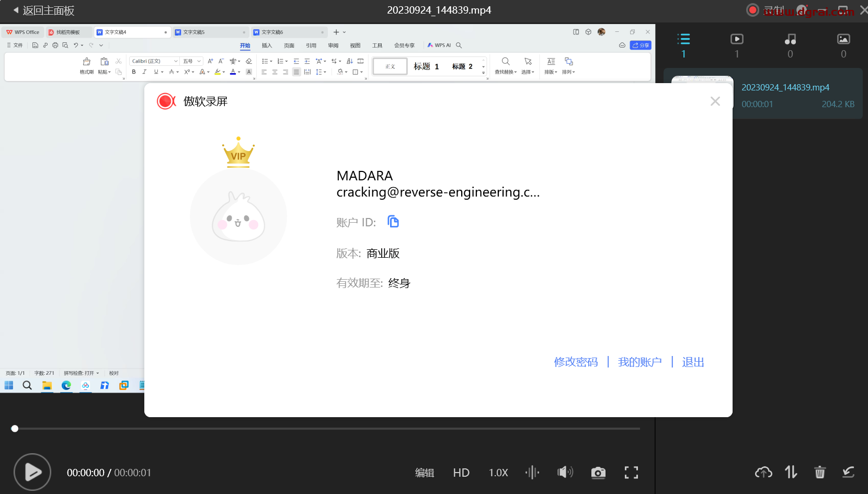Mute the speaker volume icon
Screen dimensions: 868x494
[x=565, y=473]
